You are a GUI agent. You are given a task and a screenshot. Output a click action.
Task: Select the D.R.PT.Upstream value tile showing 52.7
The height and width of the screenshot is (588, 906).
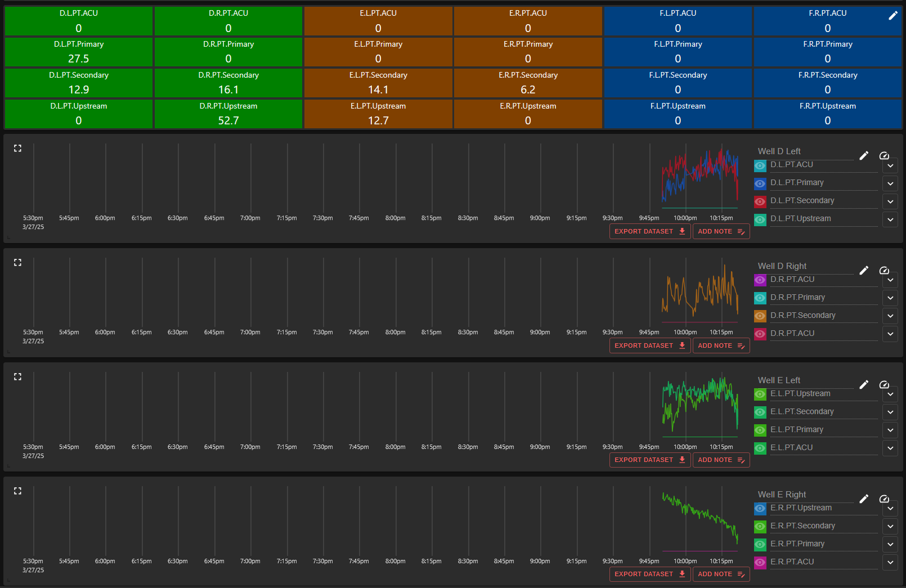click(x=228, y=114)
